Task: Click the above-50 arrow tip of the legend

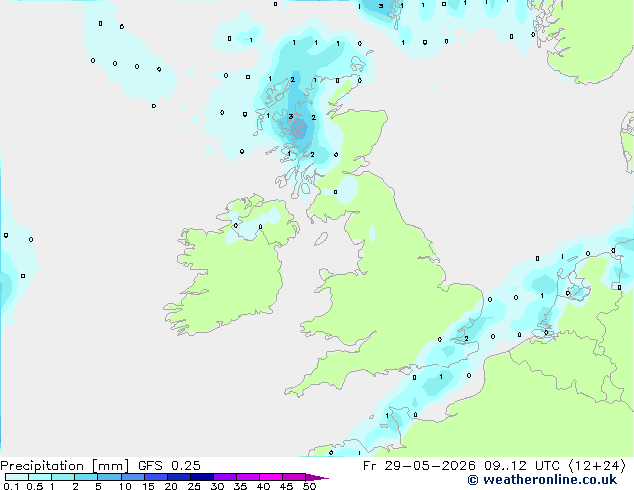Action: pyautogui.click(x=317, y=478)
